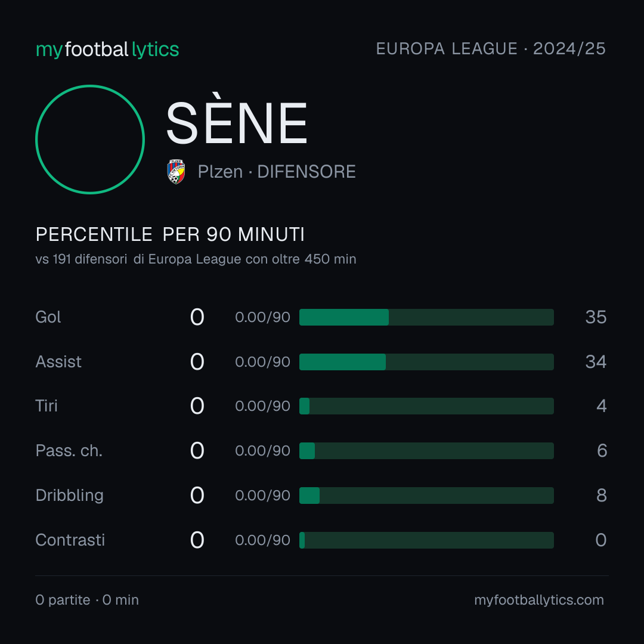The width and height of the screenshot is (644, 644).
Task: Click the myfootballytics logo
Action: 107,49
